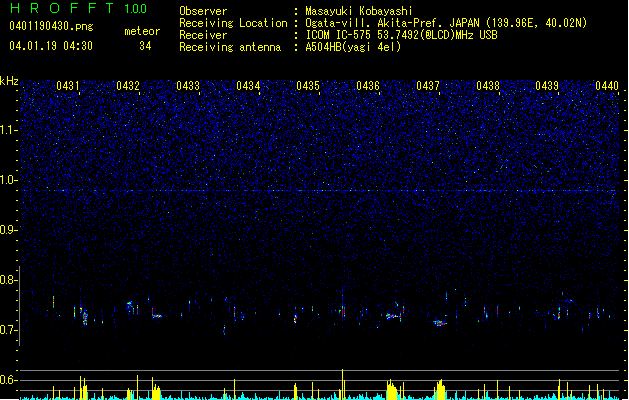Click the meteor label
This screenshot has width=629, height=400.
coord(142,31)
